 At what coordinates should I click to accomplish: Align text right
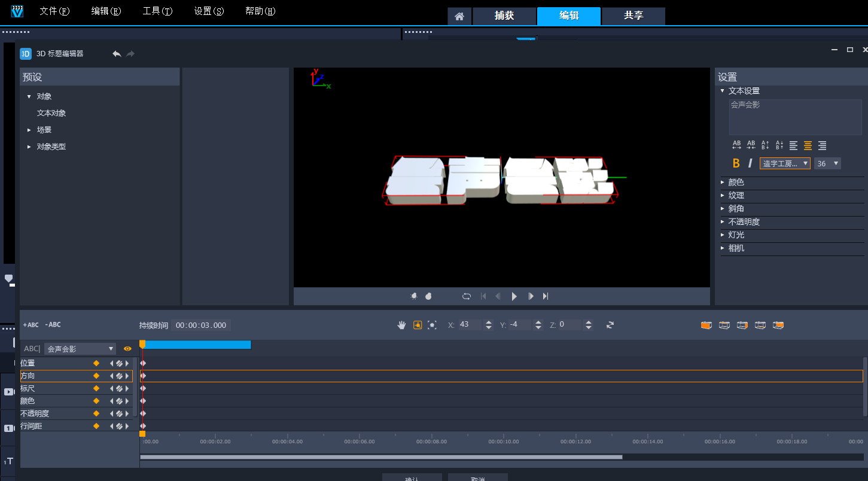[x=823, y=145]
